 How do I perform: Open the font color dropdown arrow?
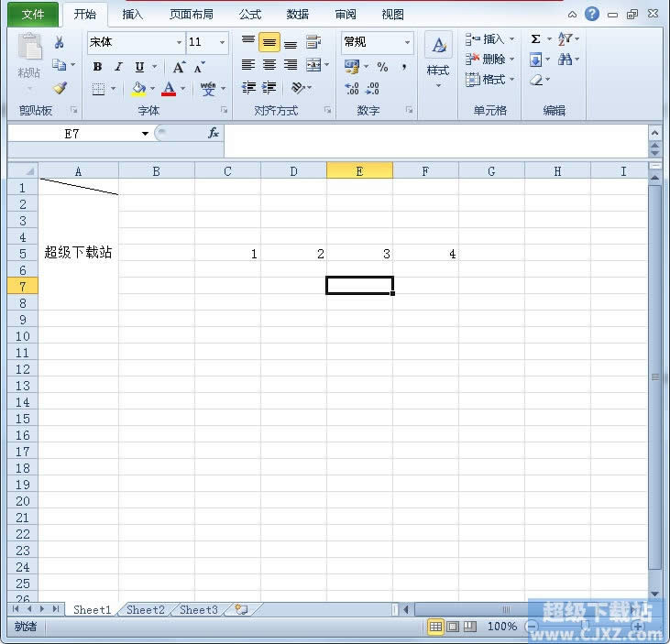183,89
